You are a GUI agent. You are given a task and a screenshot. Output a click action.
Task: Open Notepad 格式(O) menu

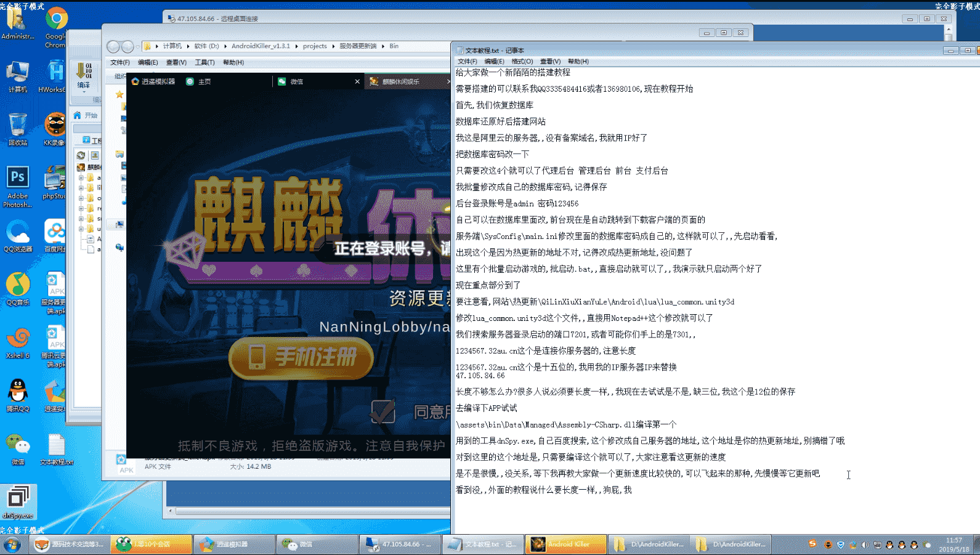tap(522, 62)
